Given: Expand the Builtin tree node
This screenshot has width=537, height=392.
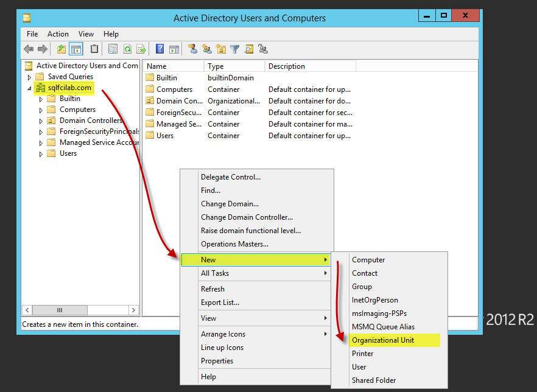Looking at the screenshot, I should click(x=41, y=99).
